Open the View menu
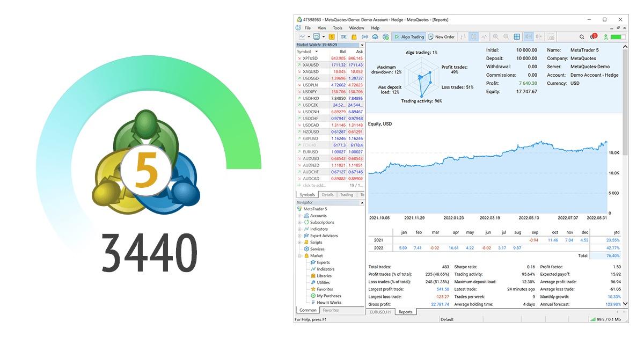 coord(321,28)
